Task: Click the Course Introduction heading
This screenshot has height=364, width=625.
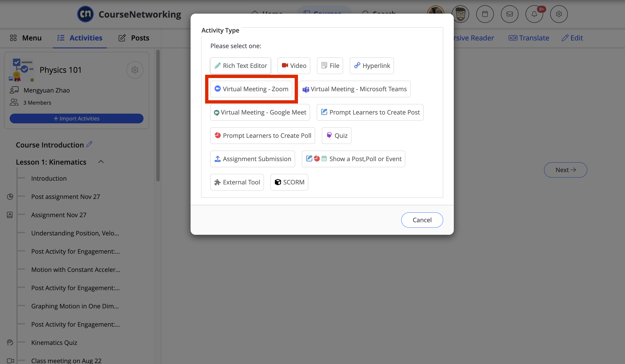Action: click(50, 145)
